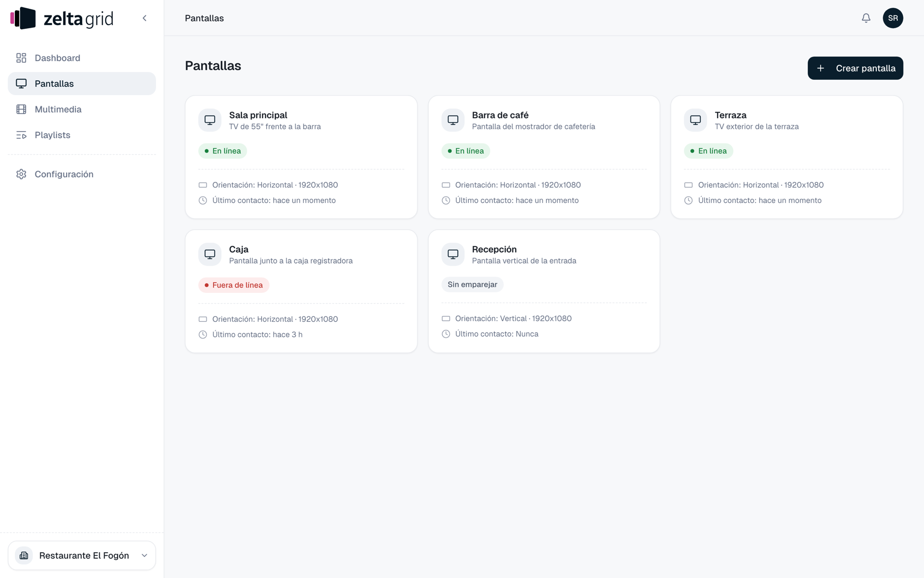Open the Barra de café screen card

pos(544,157)
